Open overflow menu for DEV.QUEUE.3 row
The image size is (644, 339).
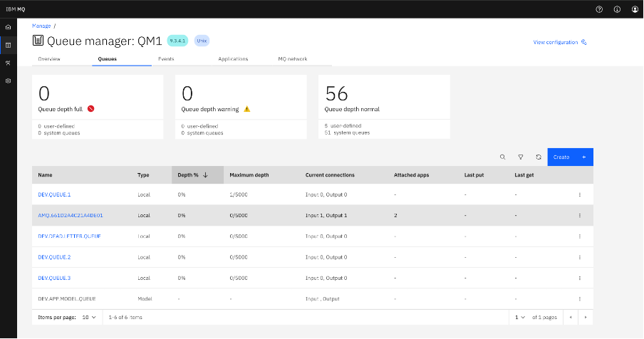pos(580,278)
